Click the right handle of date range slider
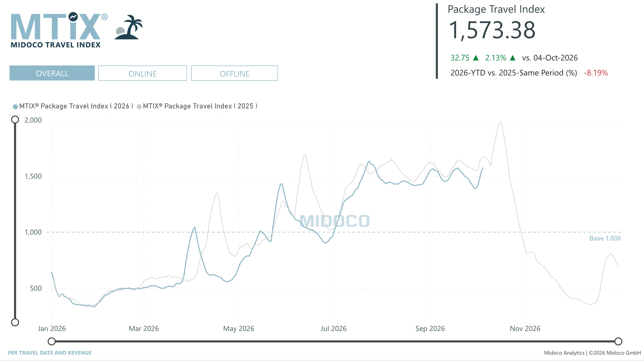644x361 pixels. 618,341
